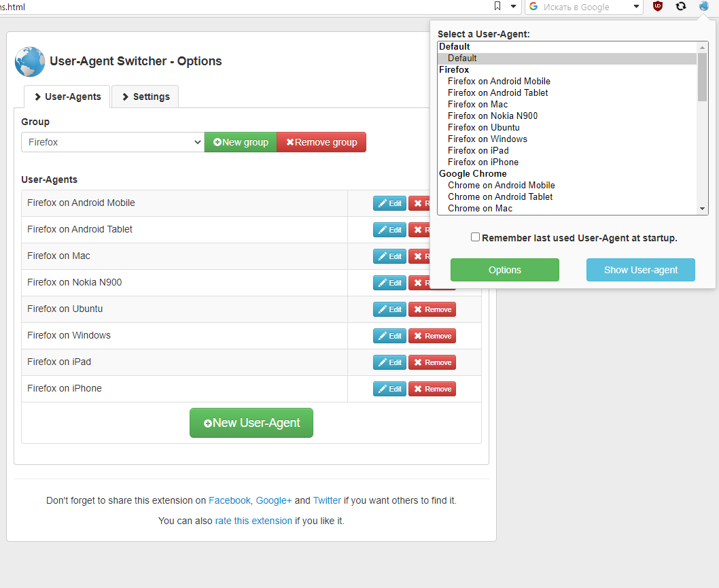Select Chrome on Android Mobile in popup list
This screenshot has width=719, height=588.
567,186
